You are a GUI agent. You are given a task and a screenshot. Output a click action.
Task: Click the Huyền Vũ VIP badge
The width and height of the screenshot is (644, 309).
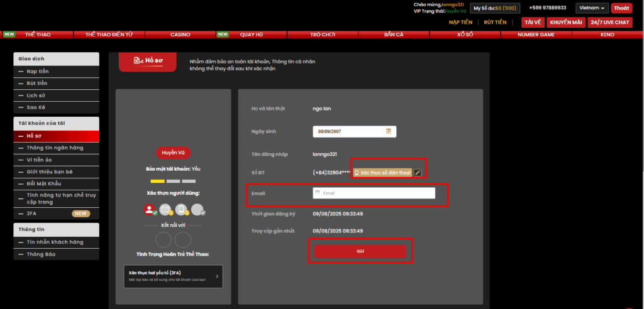point(173,153)
